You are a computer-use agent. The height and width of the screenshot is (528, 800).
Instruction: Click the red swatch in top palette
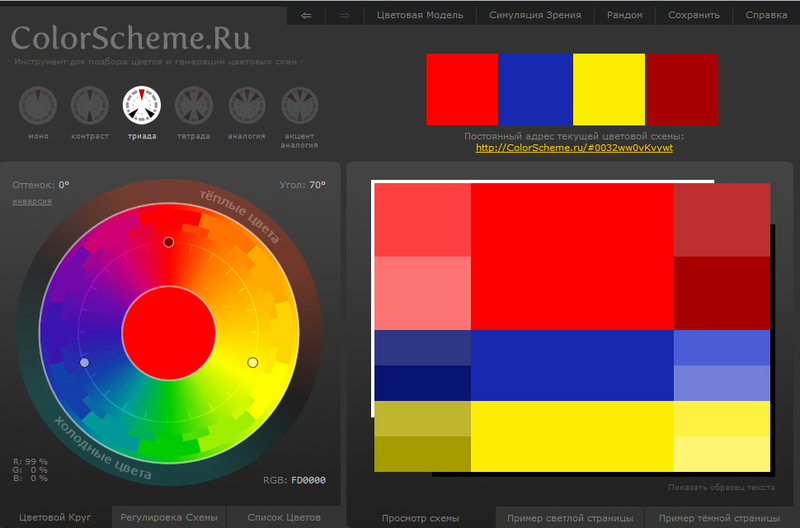462,89
